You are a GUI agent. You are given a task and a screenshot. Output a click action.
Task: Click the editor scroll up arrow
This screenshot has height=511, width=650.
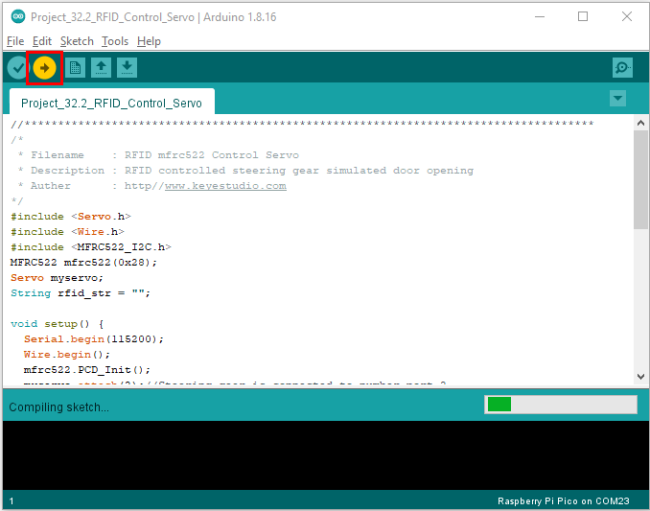pyautogui.click(x=640, y=123)
